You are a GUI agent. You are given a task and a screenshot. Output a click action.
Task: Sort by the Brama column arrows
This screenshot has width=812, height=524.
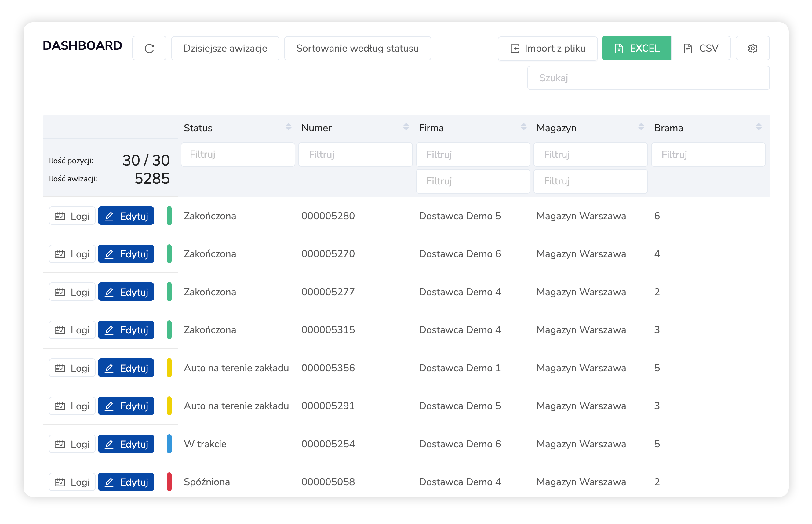click(x=758, y=127)
